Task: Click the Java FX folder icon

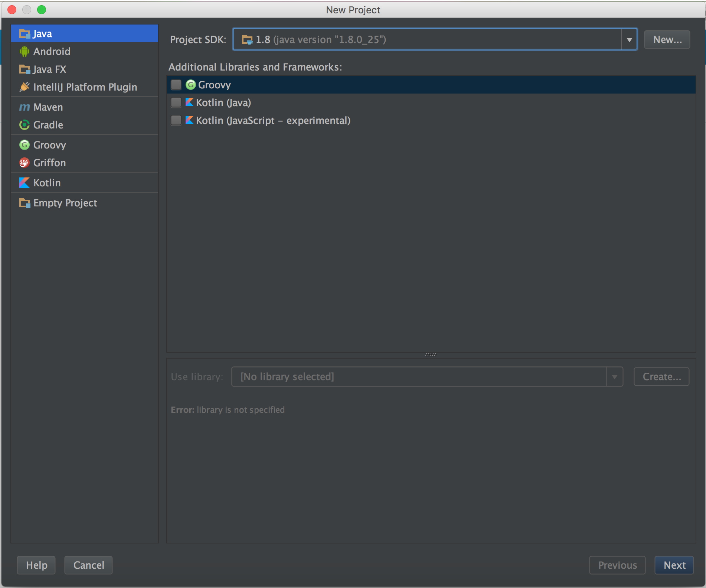Action: click(24, 69)
